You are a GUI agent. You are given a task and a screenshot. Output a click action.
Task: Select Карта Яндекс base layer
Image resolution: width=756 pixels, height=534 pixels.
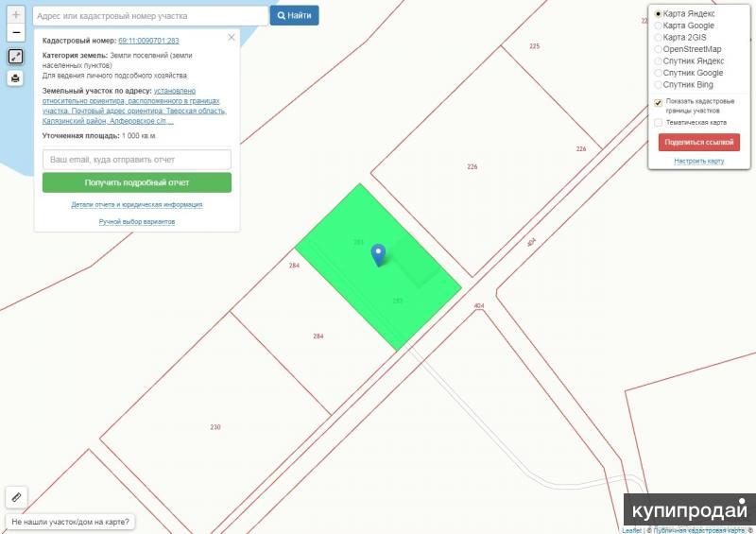(659, 14)
